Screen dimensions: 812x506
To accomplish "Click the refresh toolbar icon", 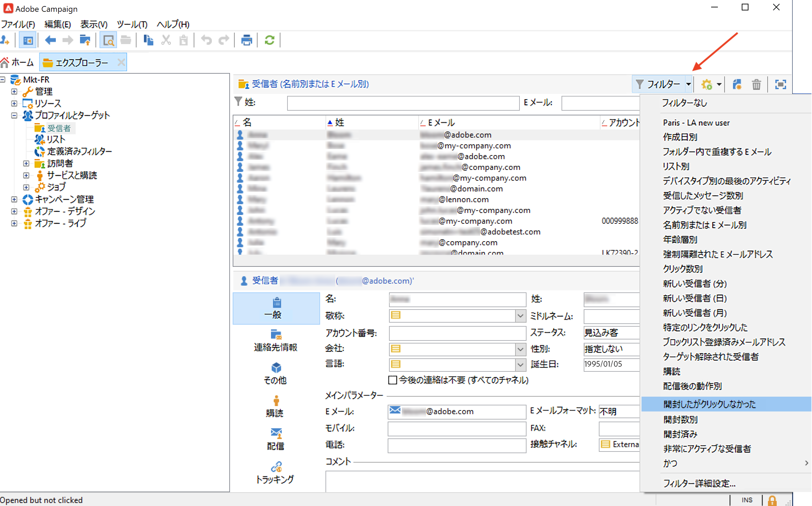I will pyautogui.click(x=269, y=40).
